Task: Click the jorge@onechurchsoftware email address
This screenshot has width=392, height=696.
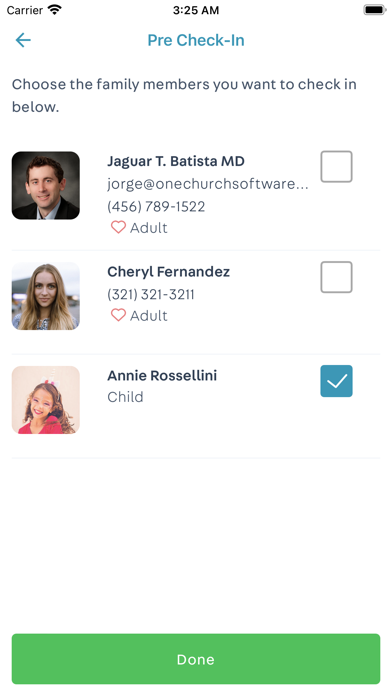Action: pos(208,184)
